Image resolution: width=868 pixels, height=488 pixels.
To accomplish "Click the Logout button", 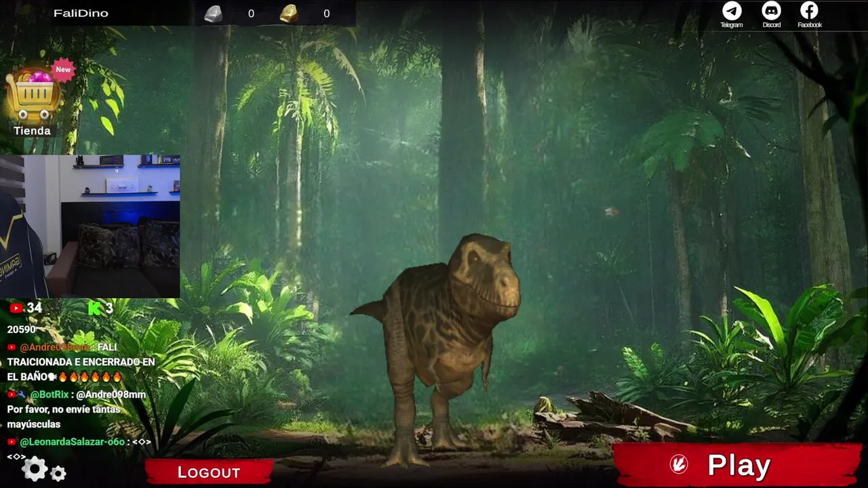I will (209, 472).
